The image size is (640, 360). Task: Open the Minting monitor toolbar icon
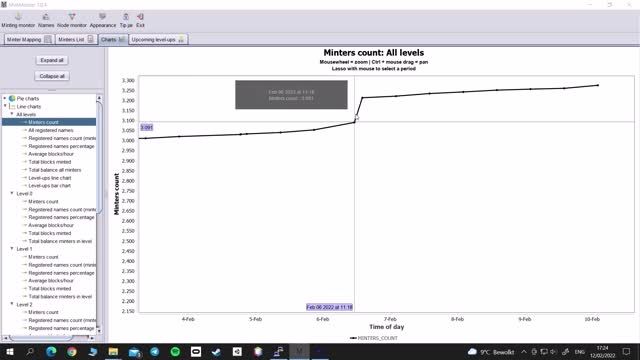[x=18, y=20]
